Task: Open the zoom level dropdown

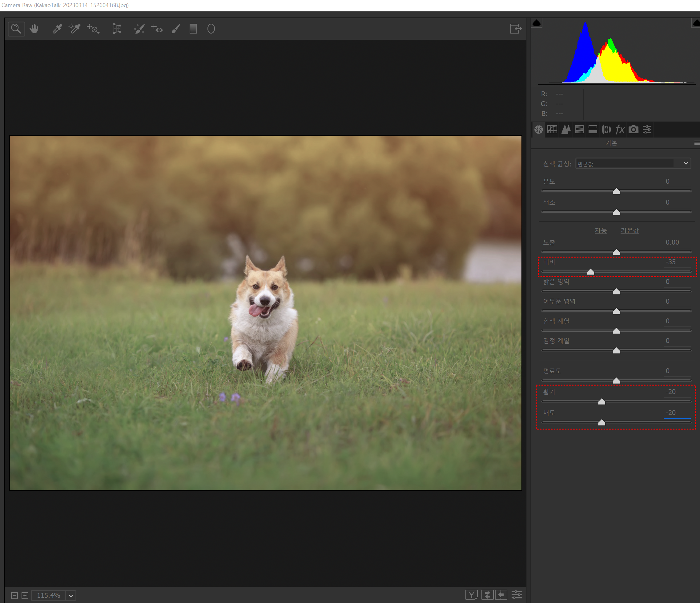Action: point(71,595)
